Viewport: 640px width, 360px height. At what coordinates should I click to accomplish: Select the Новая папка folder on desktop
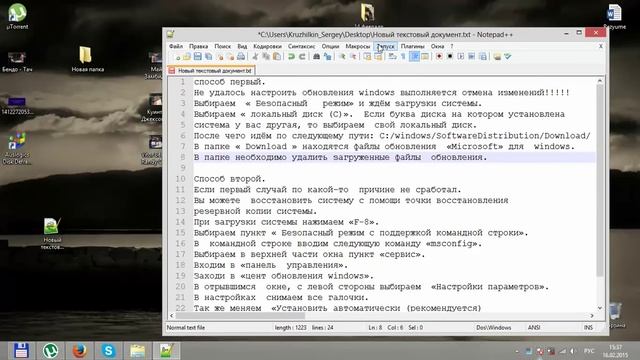coord(87,59)
